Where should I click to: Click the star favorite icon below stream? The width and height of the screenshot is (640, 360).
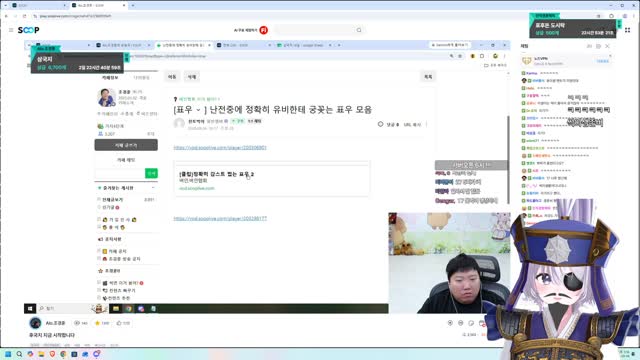pyautogui.click(x=97, y=323)
